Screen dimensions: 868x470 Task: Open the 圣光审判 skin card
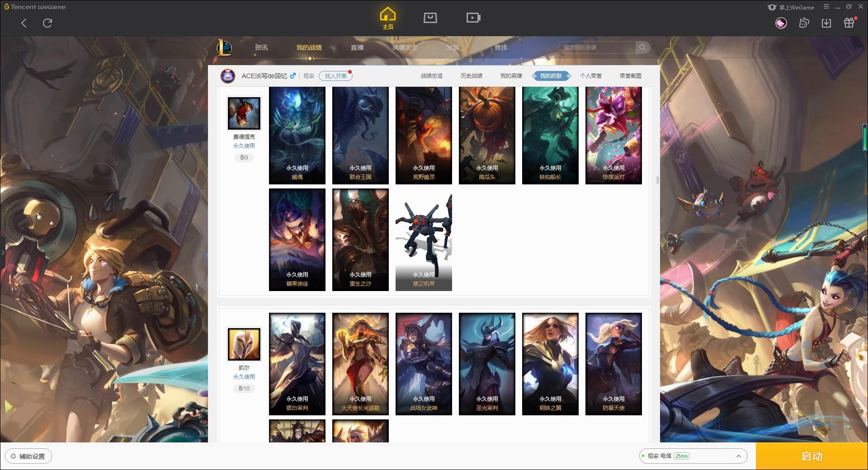487,364
